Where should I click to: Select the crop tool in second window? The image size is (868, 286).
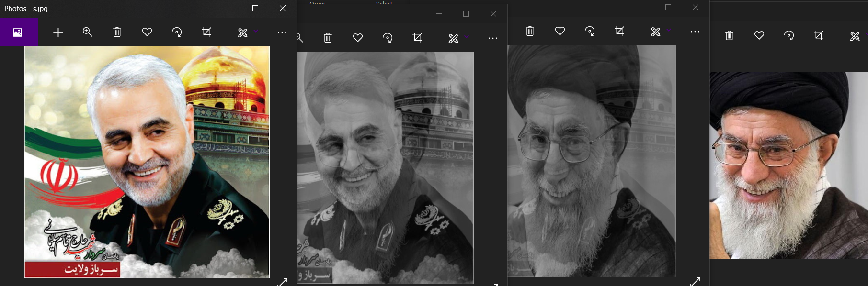[417, 38]
